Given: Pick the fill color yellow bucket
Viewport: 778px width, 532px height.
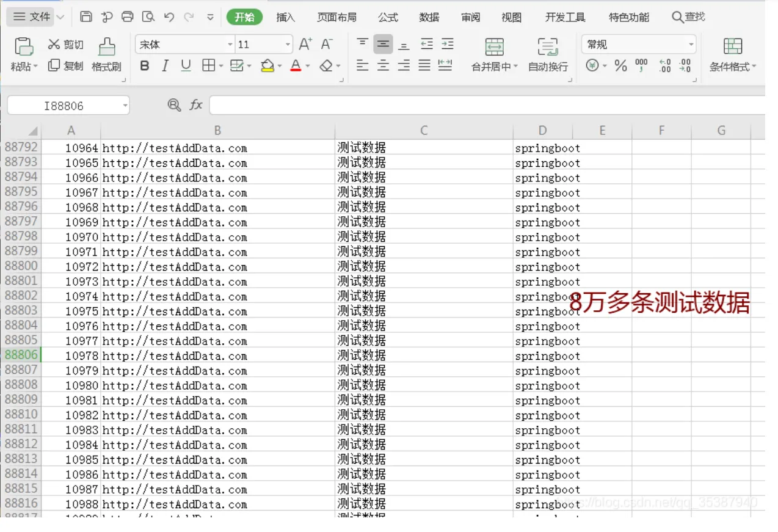Looking at the screenshot, I should (x=267, y=65).
